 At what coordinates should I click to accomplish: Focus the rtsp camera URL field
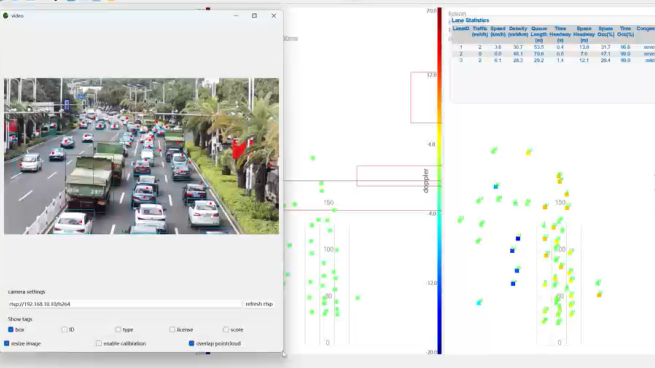[124, 304]
